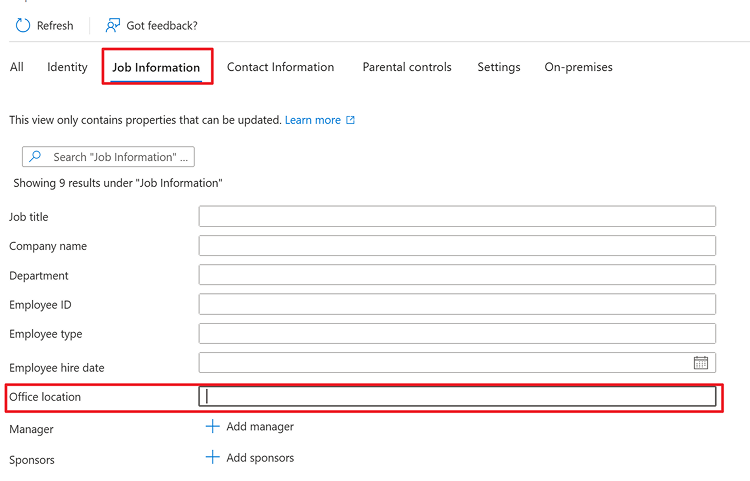Click the Refresh circular arrow icon
Image resolution: width=750 pixels, height=481 pixels.
(x=23, y=25)
